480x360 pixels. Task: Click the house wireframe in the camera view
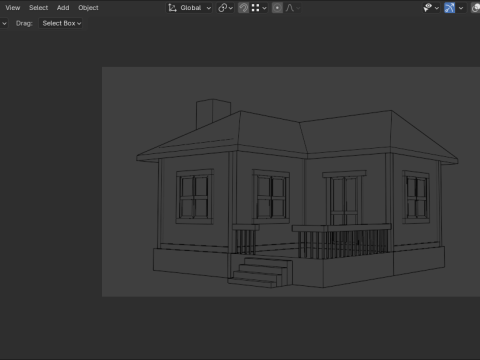tap(297, 193)
